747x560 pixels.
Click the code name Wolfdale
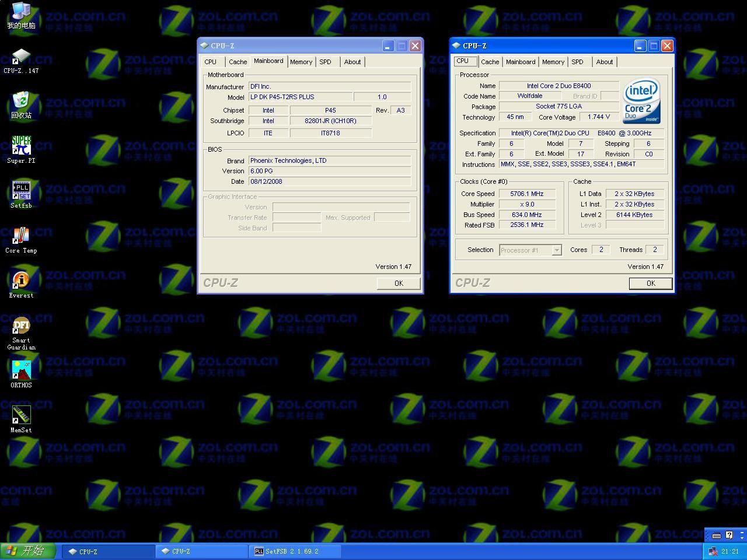click(530, 96)
